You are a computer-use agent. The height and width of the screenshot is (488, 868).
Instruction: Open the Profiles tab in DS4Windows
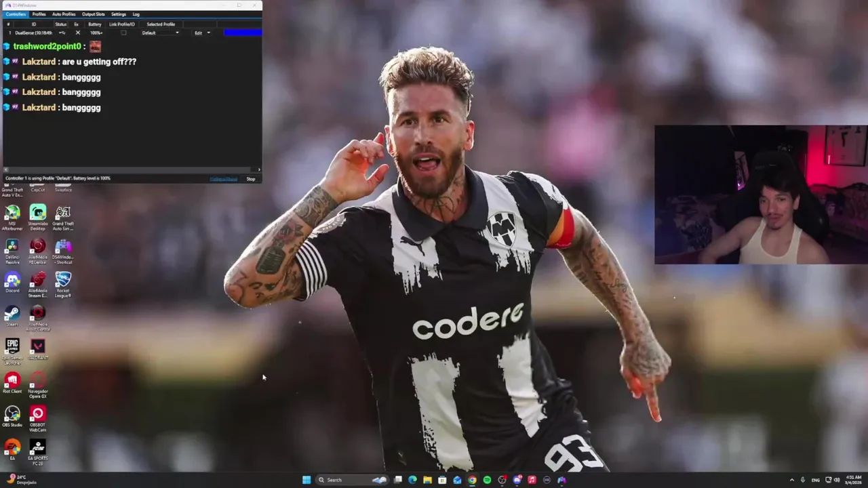coord(39,14)
